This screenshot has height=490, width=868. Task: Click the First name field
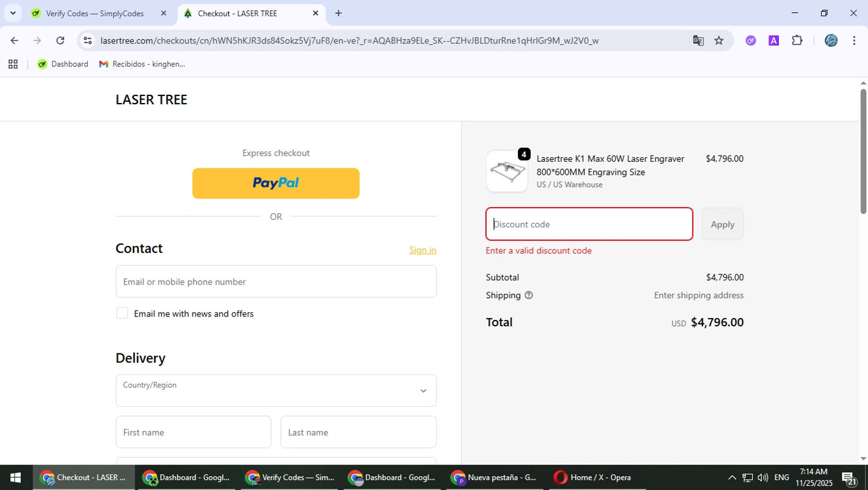pyautogui.click(x=193, y=432)
